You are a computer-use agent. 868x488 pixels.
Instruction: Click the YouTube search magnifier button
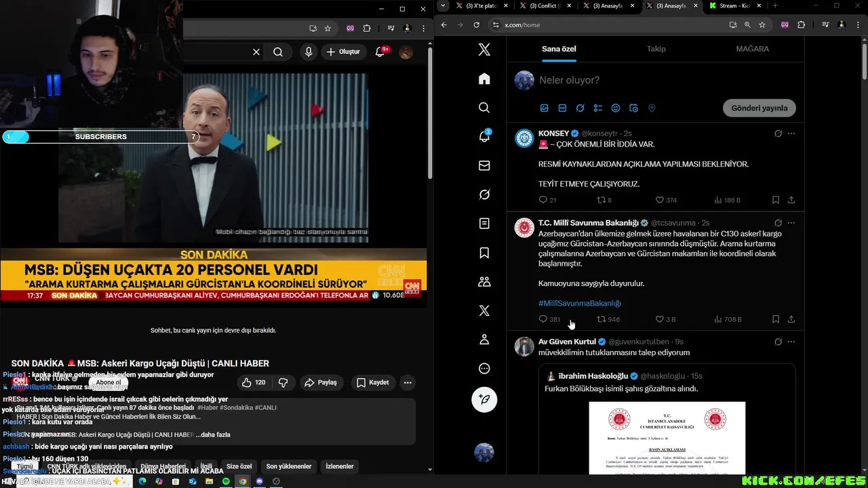click(278, 52)
